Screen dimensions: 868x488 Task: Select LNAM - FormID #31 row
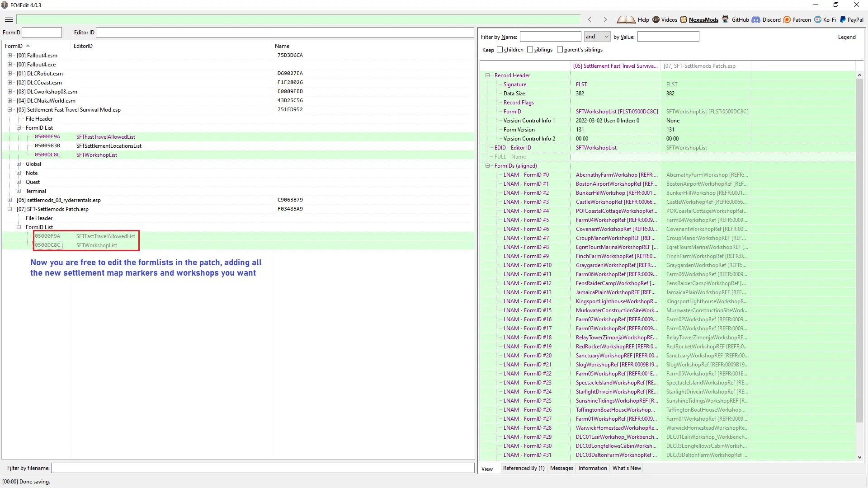point(667,455)
